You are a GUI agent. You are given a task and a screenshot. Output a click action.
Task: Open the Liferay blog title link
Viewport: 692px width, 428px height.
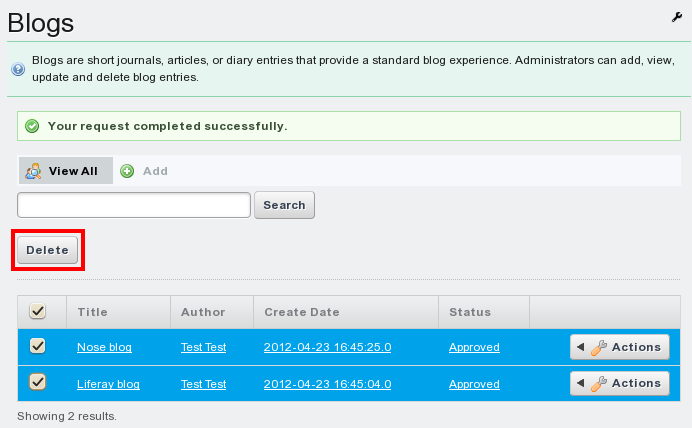(109, 384)
